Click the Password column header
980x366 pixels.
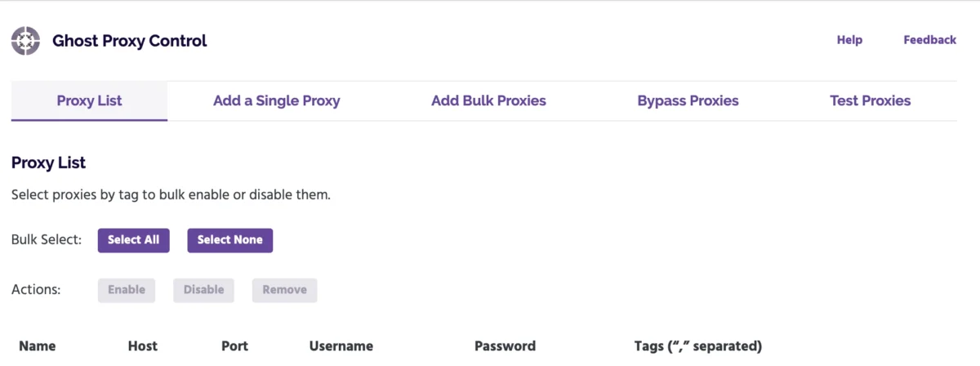[505, 346]
